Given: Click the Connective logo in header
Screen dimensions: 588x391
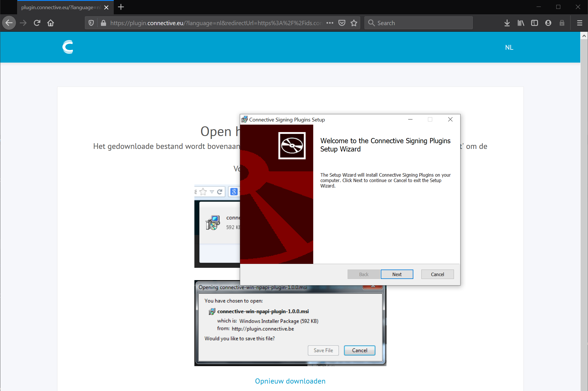Looking at the screenshot, I should pos(68,47).
